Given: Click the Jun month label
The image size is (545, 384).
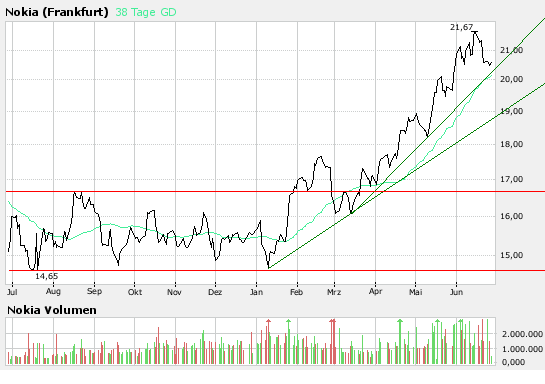Looking at the screenshot, I should pos(456,292).
